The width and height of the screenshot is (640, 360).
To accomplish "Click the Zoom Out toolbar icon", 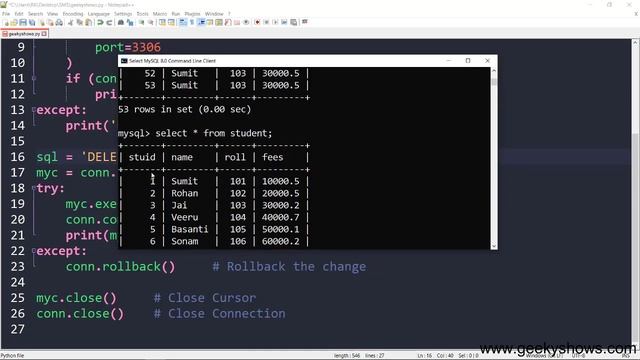I will coord(151,22).
